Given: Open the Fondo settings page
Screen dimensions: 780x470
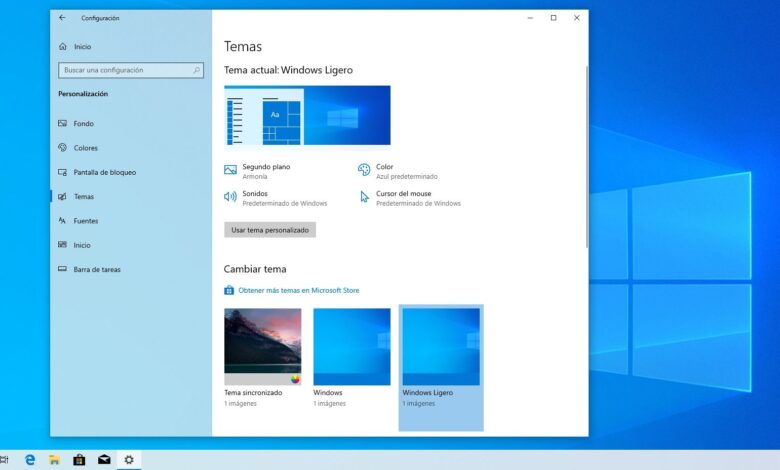Looking at the screenshot, I should point(84,123).
